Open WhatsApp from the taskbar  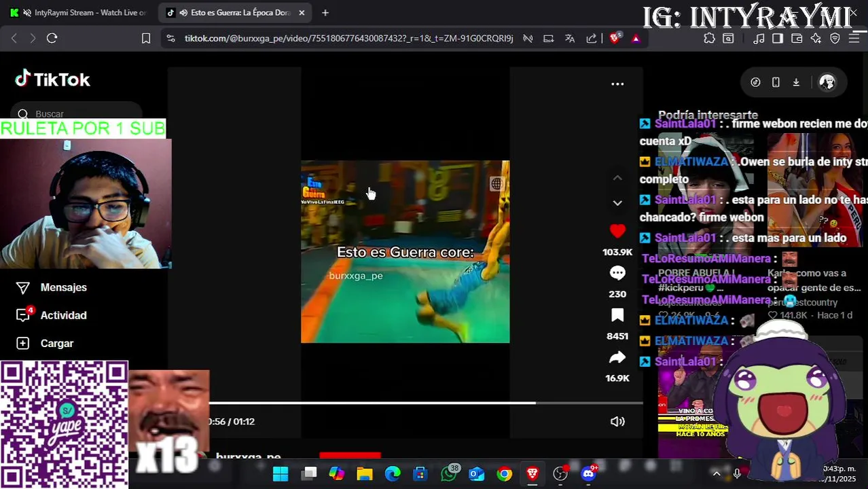click(x=449, y=473)
